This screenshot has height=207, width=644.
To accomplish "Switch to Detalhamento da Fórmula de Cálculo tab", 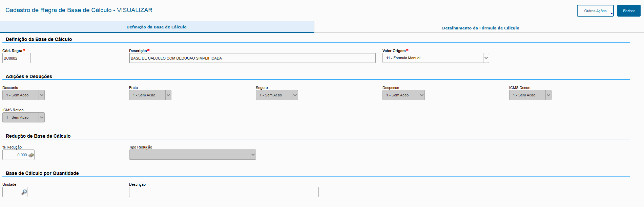I will [x=480, y=28].
